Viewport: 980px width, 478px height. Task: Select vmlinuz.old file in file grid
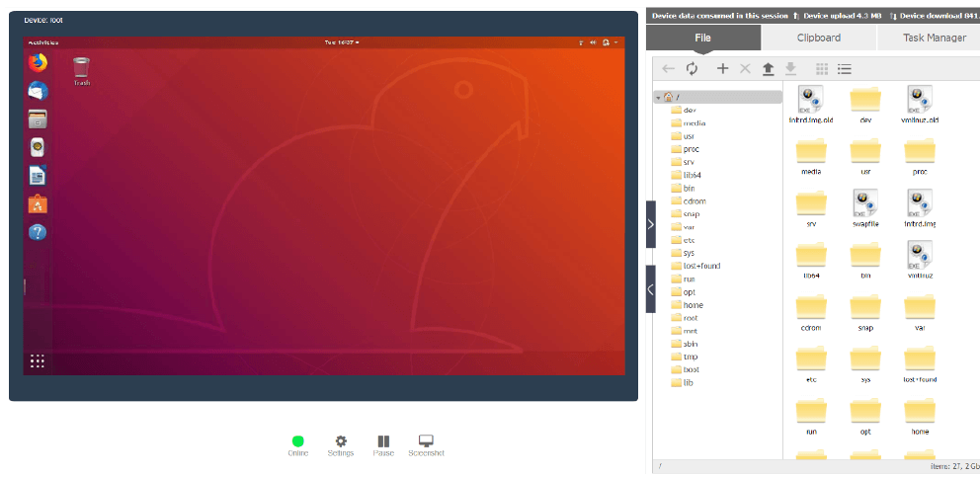[920, 105]
